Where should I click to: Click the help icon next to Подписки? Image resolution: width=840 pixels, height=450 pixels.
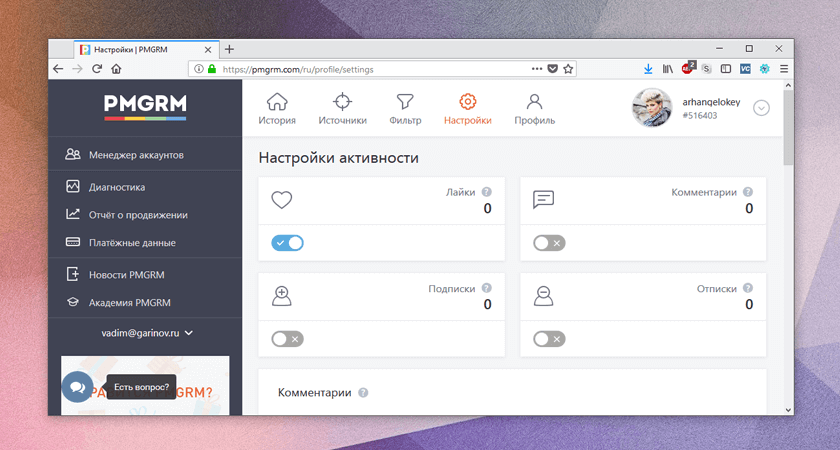pos(486,288)
